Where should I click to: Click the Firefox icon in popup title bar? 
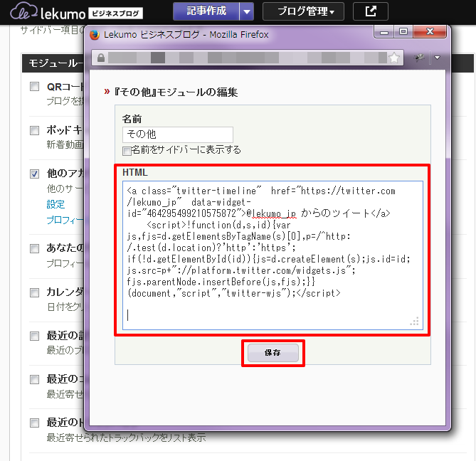coord(95,35)
